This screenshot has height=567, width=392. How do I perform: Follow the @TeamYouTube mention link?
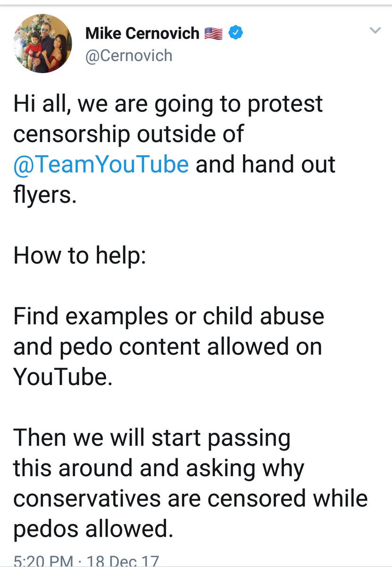[x=101, y=164]
